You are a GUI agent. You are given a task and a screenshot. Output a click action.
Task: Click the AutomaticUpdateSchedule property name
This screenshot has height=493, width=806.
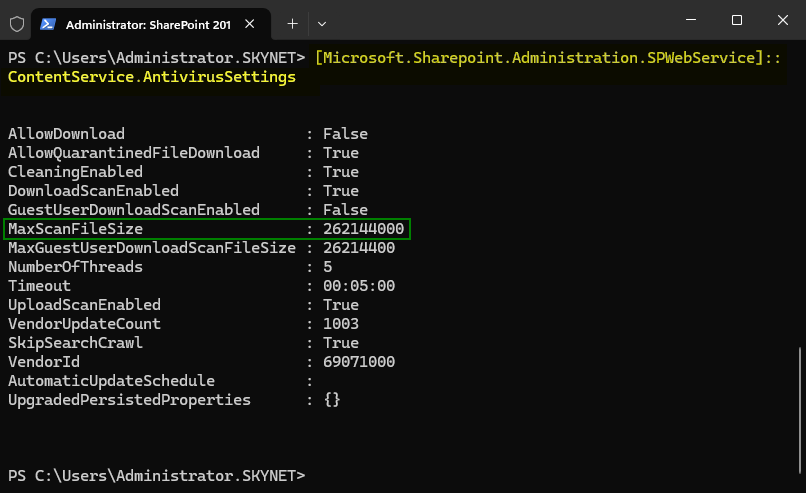(x=111, y=381)
